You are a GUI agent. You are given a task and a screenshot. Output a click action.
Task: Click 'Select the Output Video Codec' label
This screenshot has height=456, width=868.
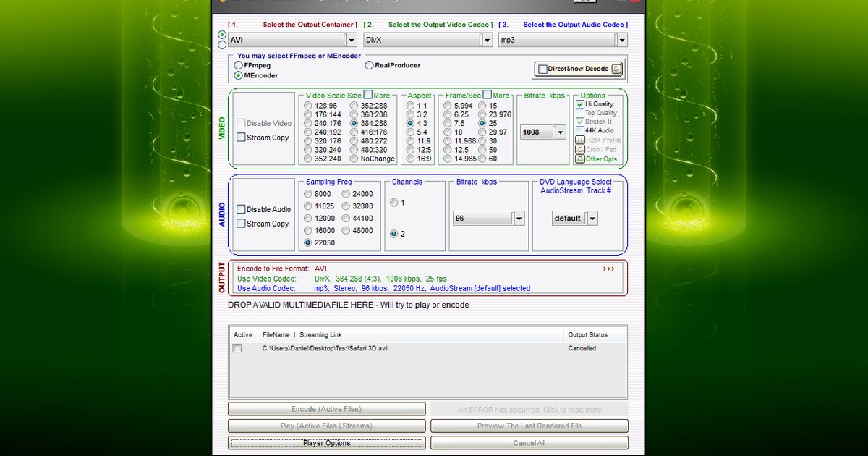(438, 25)
